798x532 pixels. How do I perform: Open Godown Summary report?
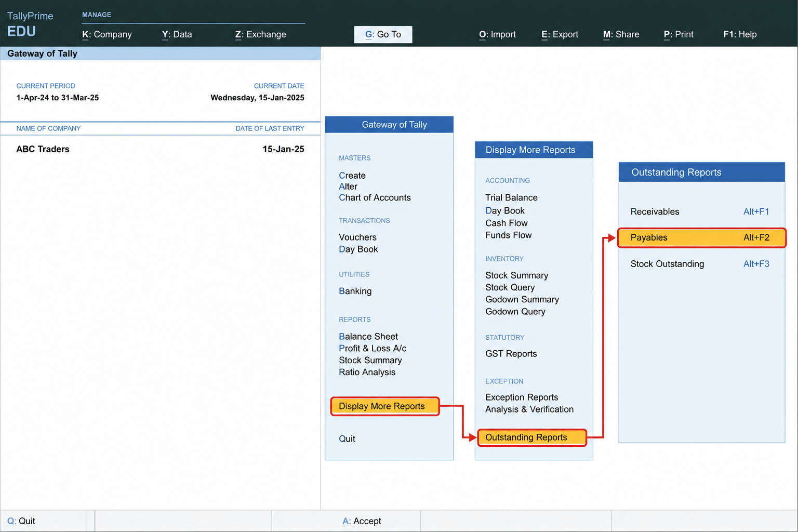pos(522,300)
